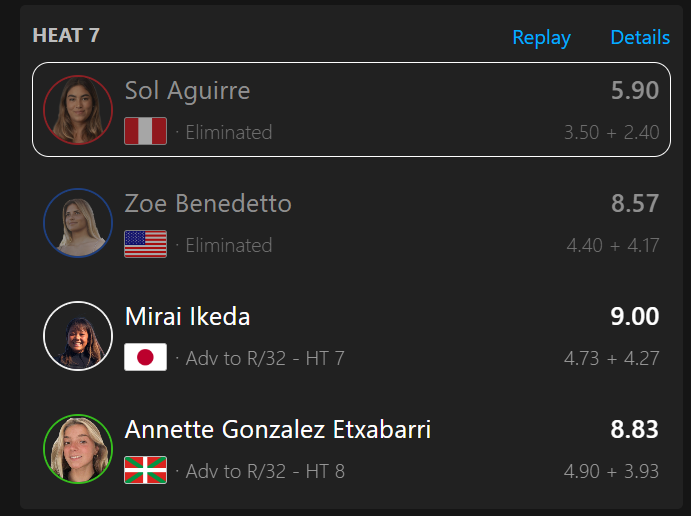
Task: Click the Japan flag icon
Action: pos(145,357)
